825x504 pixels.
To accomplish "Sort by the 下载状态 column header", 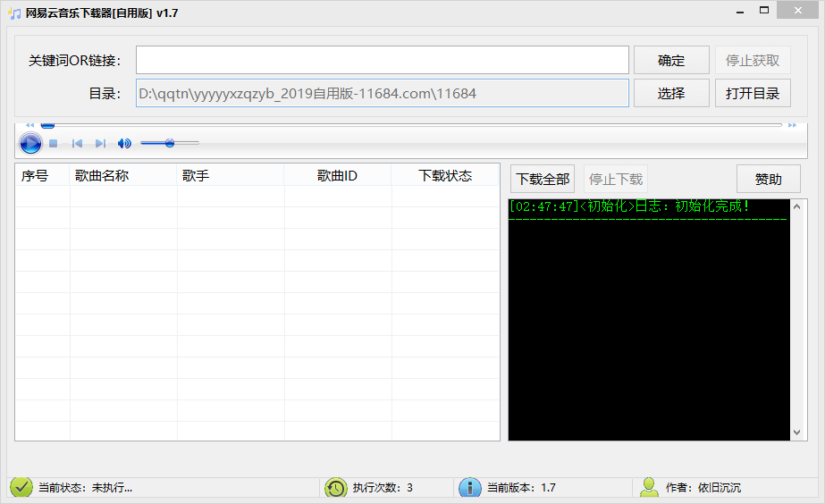I will (x=445, y=175).
